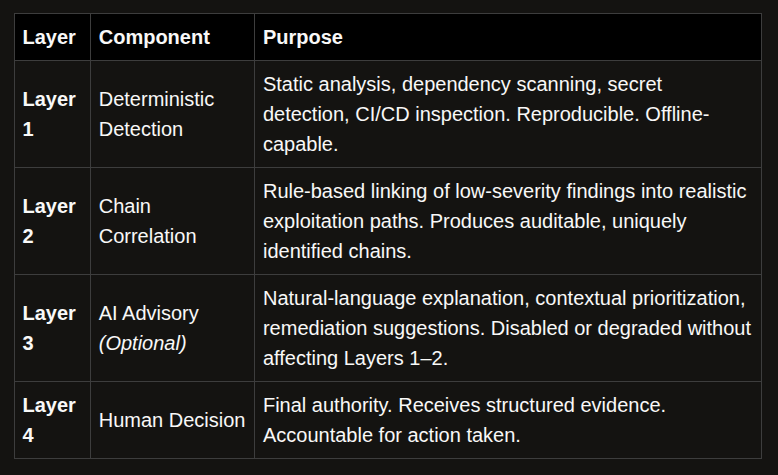Click the italic Optional text
The image size is (778, 475).
tap(142, 343)
